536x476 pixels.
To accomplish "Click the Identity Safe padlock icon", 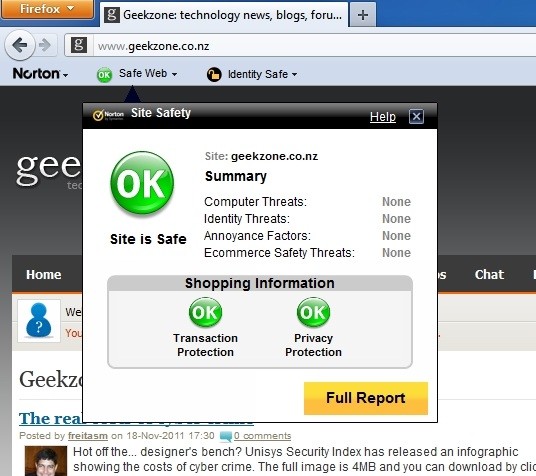I will click(214, 74).
